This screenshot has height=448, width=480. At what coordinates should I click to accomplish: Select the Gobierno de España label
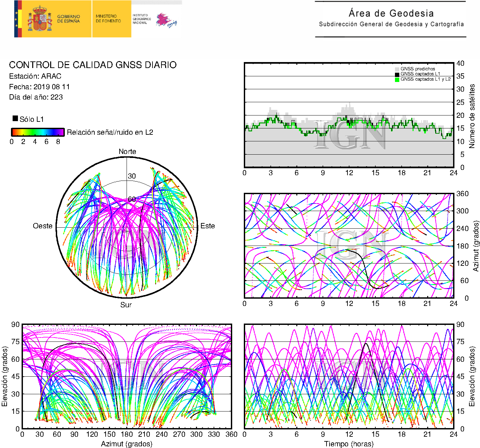tap(68, 19)
